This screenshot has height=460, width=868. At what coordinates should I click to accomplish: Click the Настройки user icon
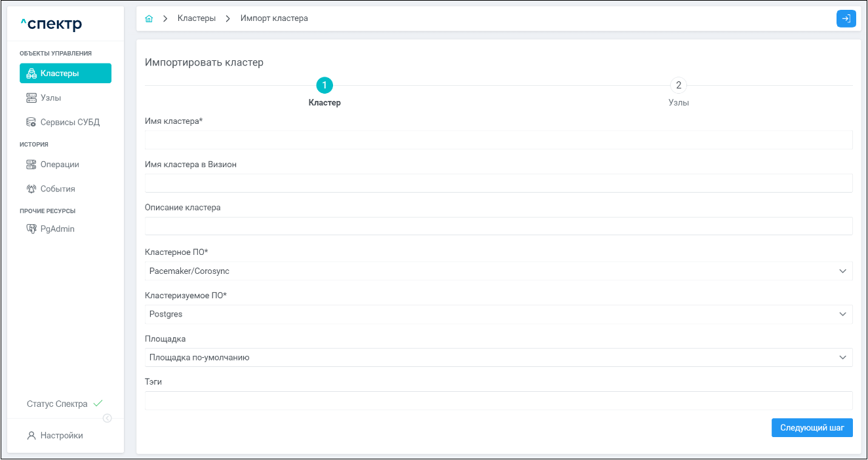click(31, 435)
